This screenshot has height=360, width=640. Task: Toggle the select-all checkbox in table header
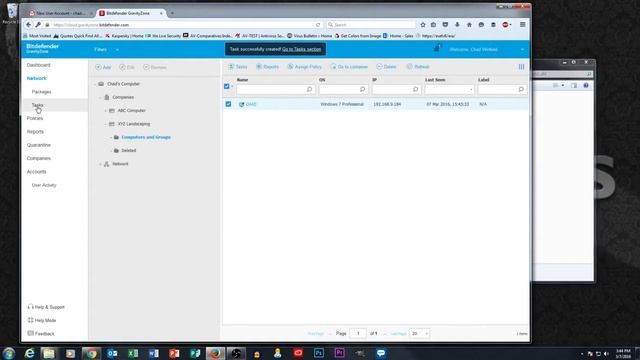click(x=227, y=86)
